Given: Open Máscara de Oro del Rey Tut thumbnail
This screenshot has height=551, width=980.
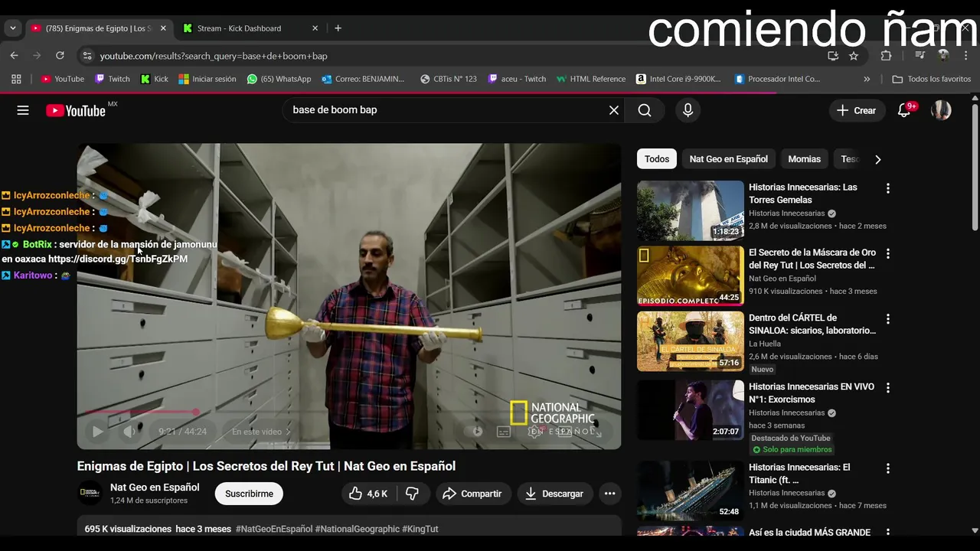Looking at the screenshot, I should tap(690, 275).
